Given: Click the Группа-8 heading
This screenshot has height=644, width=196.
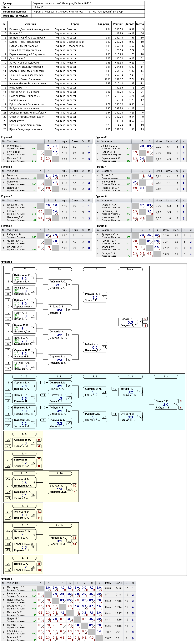Looking at the screenshot, I should 101,226.
